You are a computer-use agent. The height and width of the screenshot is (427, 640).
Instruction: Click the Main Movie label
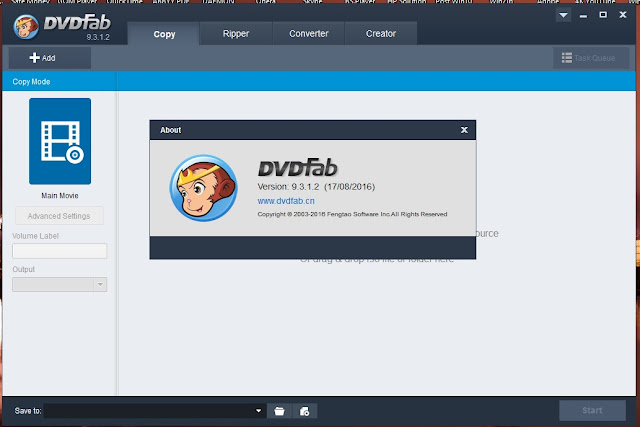60,196
